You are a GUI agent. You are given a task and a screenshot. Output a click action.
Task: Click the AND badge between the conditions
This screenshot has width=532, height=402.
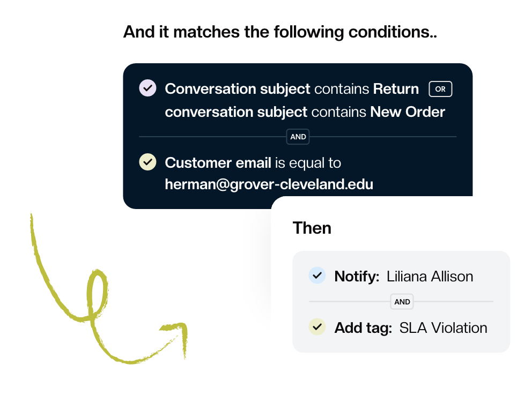click(298, 137)
